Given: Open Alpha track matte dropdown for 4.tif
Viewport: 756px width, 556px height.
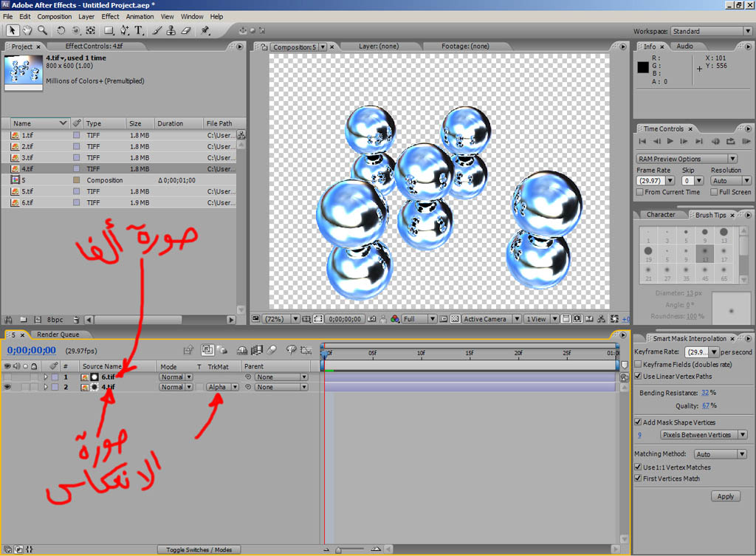Looking at the screenshot, I should [222, 387].
